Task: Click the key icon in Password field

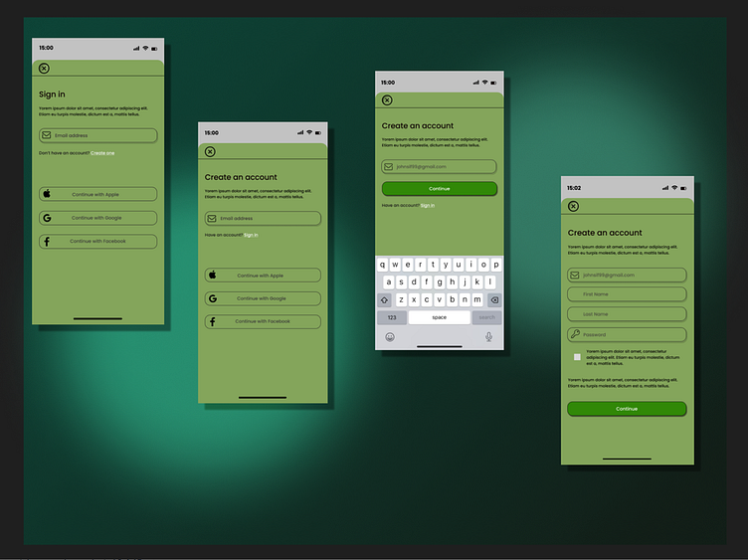Action: 575,334
